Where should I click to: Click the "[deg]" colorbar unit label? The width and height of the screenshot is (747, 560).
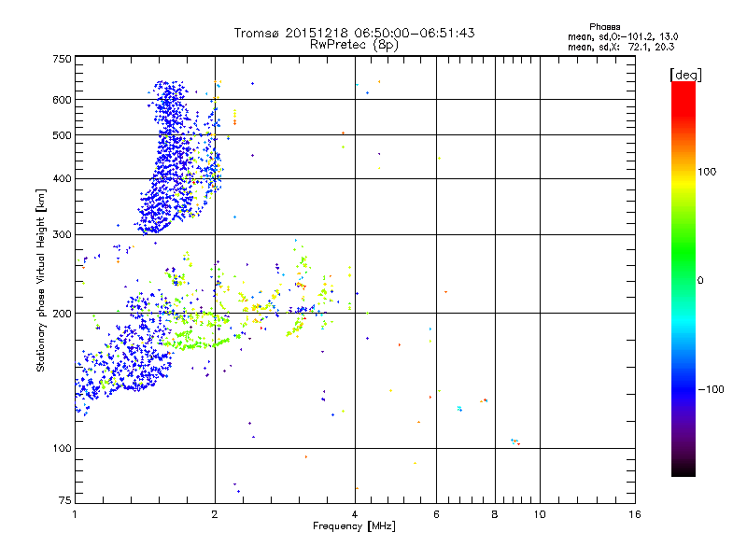[x=685, y=75]
